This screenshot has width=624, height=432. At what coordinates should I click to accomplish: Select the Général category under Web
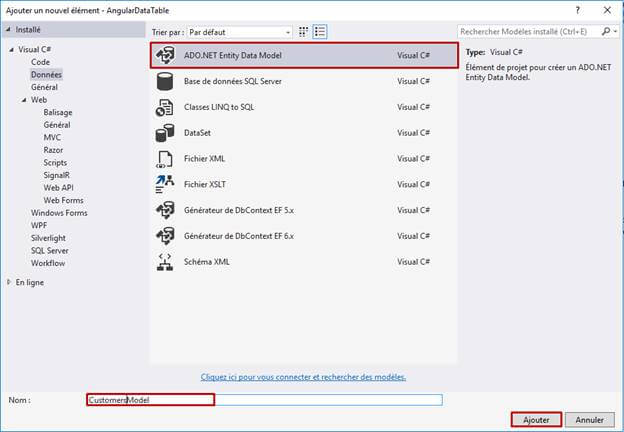pos(57,125)
